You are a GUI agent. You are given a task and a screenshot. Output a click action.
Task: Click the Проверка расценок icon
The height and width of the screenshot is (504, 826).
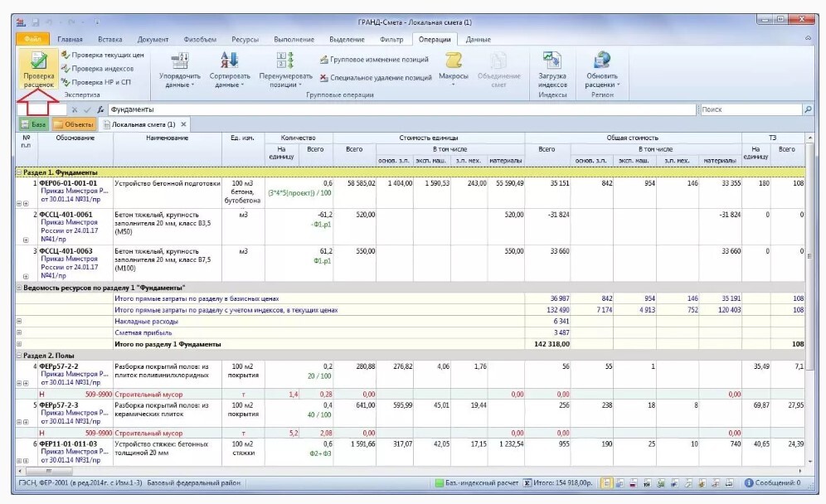pyautogui.click(x=38, y=62)
